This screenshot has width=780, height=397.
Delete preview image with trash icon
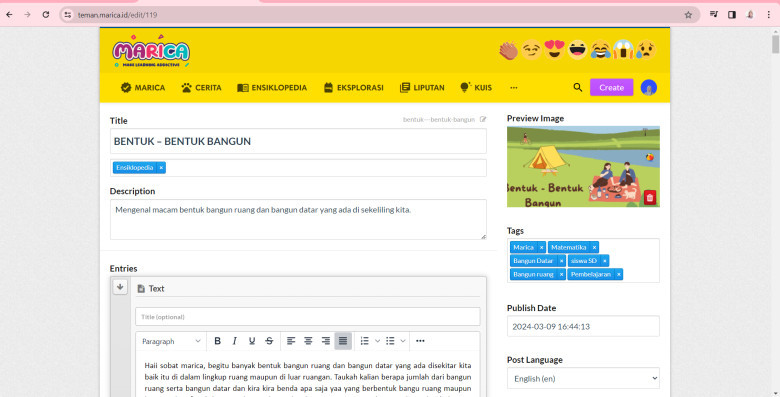click(650, 198)
